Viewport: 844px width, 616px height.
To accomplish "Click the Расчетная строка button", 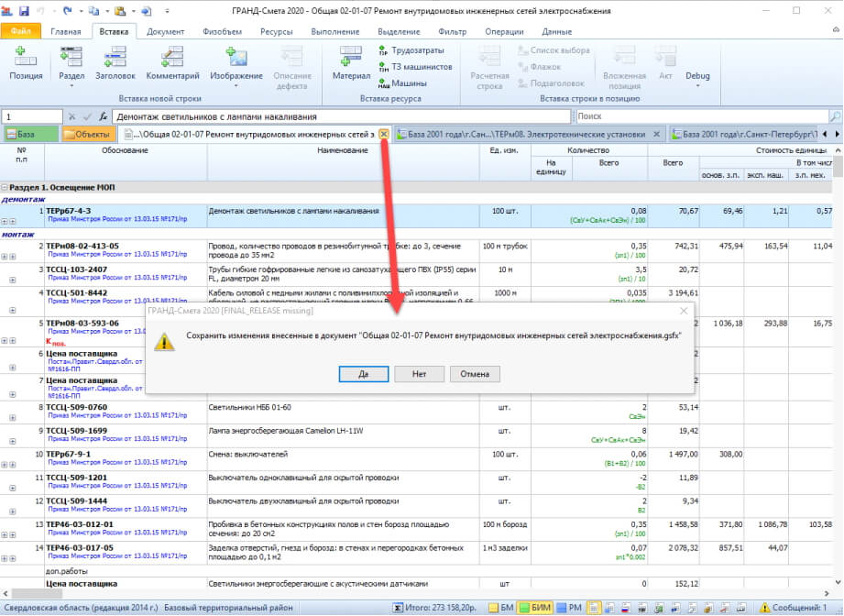I will tap(489, 67).
